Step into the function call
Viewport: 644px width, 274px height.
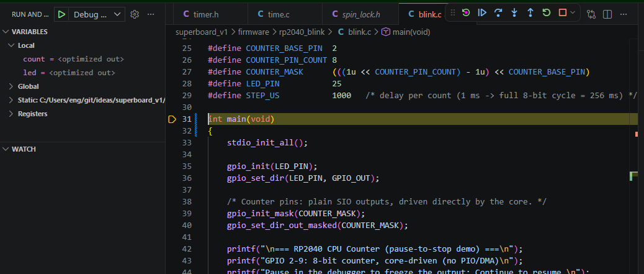(514, 13)
